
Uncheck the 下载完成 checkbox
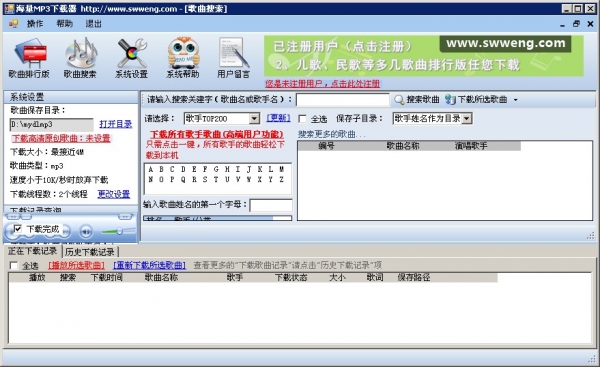click(18, 229)
